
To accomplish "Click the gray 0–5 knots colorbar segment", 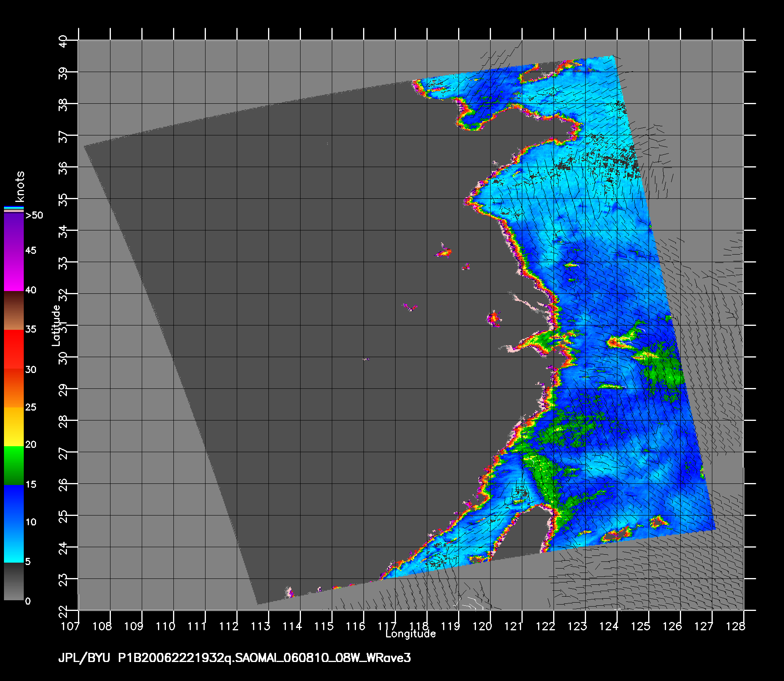I will point(14,581).
